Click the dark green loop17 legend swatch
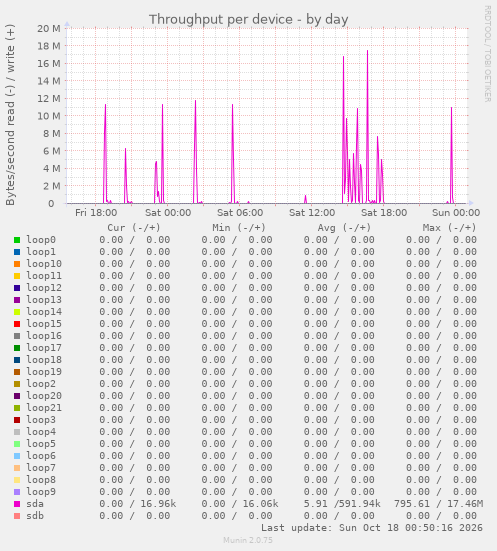 17,348
